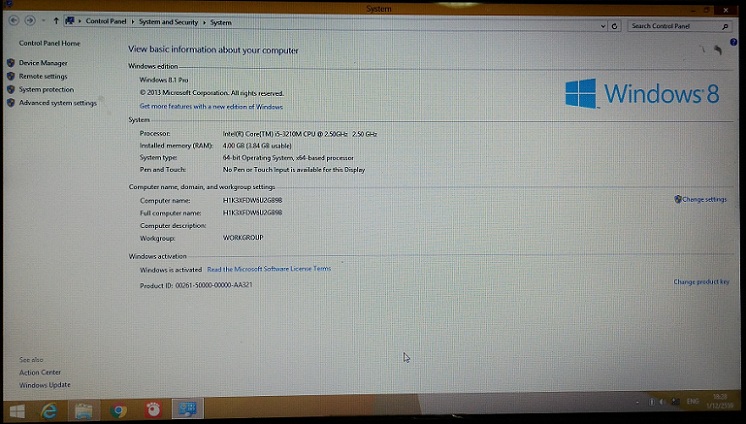Open the recent locations dropdown arrow
This screenshot has width=746, height=424.
tap(43, 21)
